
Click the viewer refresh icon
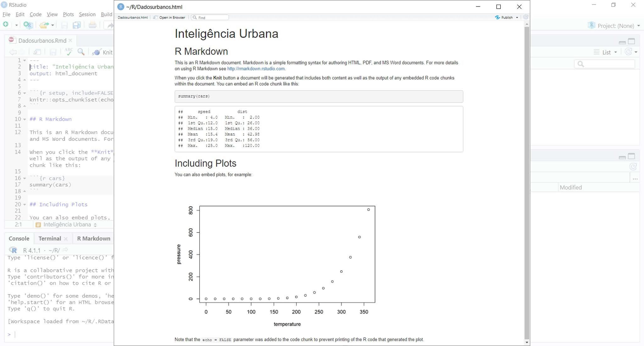click(x=526, y=17)
